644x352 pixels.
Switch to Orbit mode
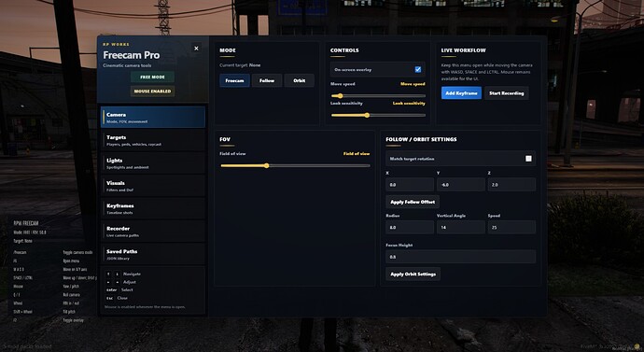click(x=299, y=80)
